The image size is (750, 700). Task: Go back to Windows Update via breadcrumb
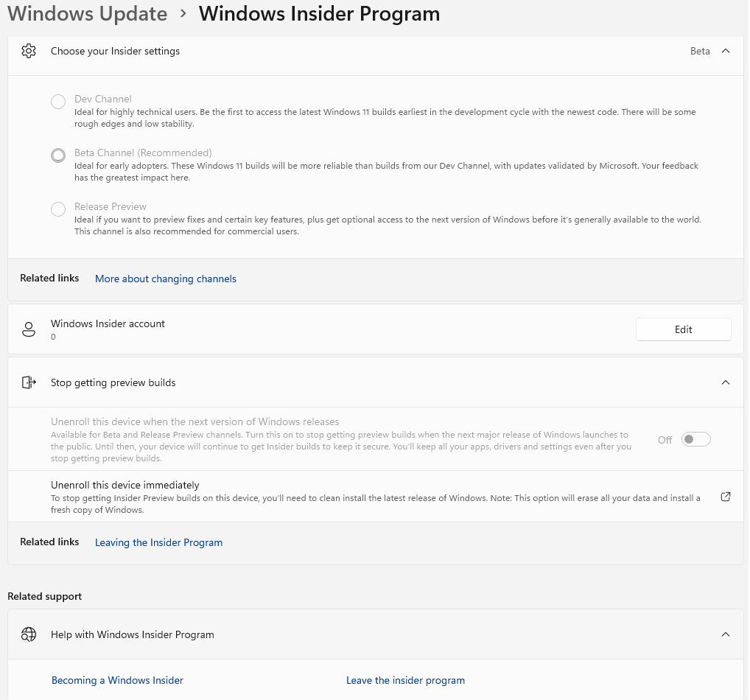coord(87,14)
